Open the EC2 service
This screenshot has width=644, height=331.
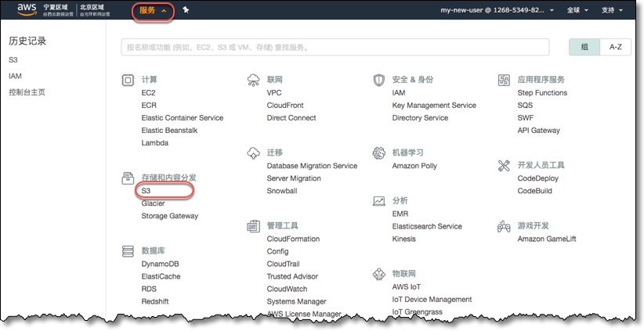click(x=149, y=93)
